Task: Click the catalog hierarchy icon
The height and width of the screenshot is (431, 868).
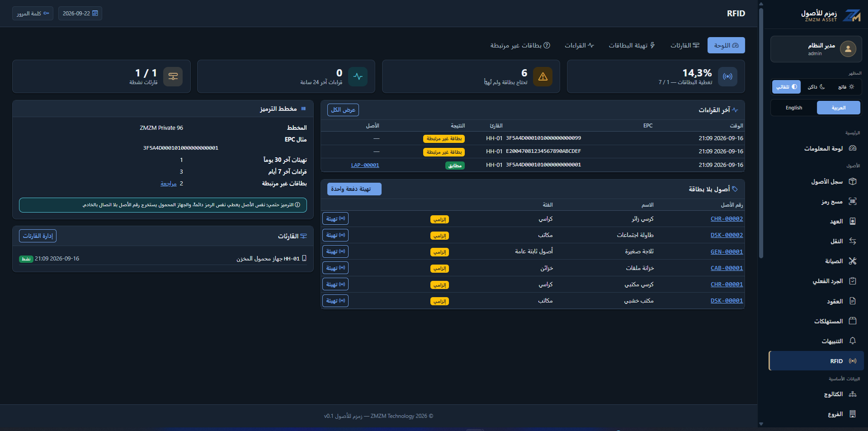Action: 853,394
